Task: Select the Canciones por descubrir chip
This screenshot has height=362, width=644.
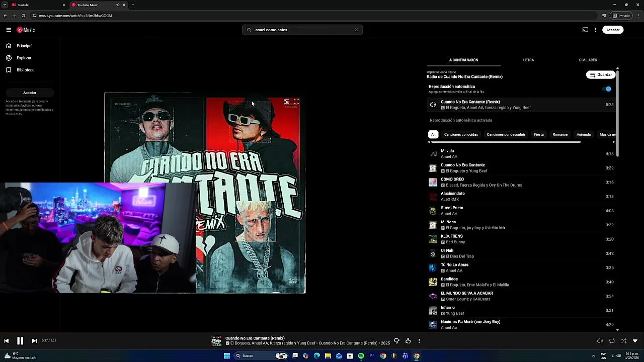Action: coord(506,134)
